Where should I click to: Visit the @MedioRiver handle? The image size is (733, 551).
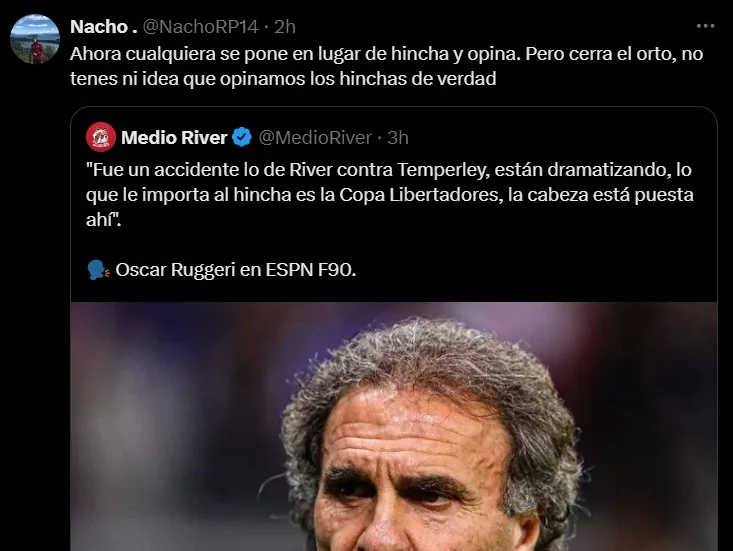(315, 137)
